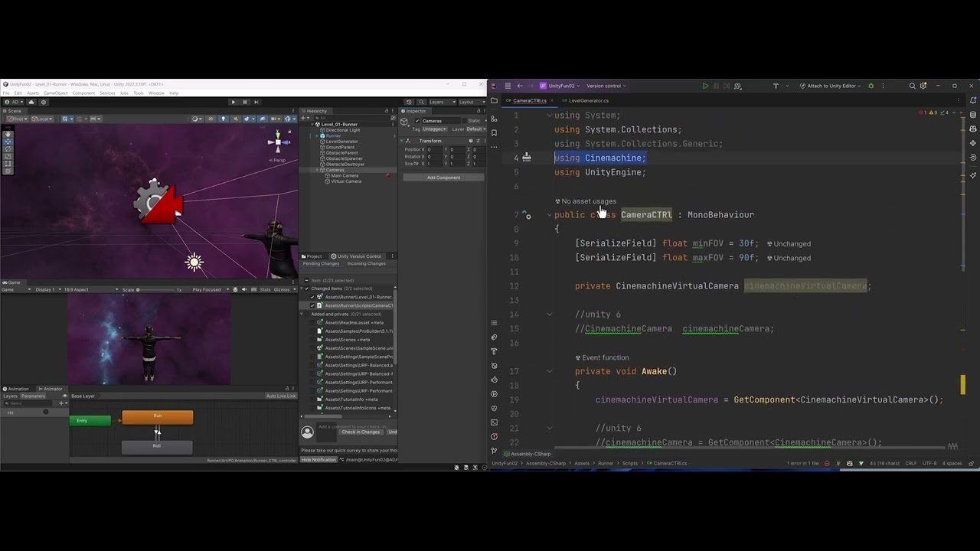Screen dimensions: 980x551
Task: Switch to the Animation tab
Action: coord(16,389)
